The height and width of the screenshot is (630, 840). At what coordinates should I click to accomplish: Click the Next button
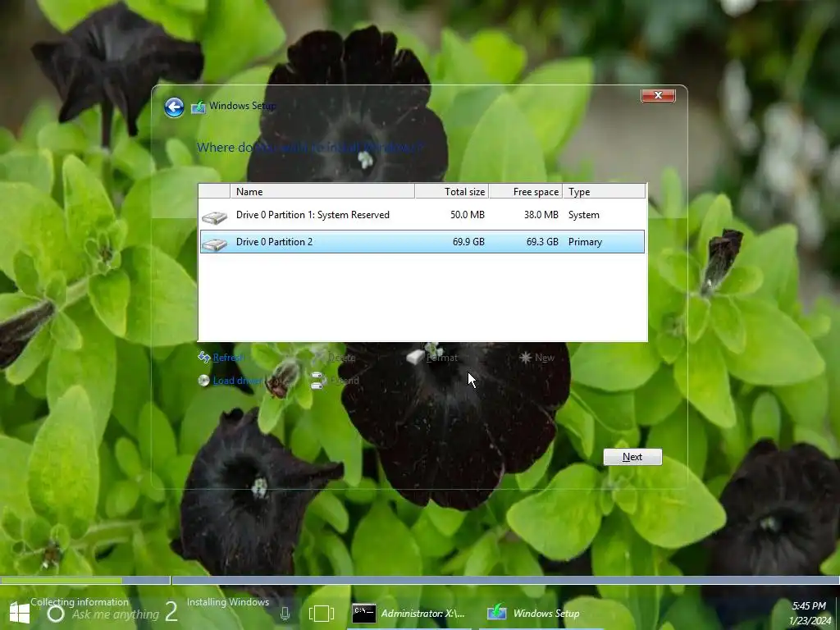632,457
